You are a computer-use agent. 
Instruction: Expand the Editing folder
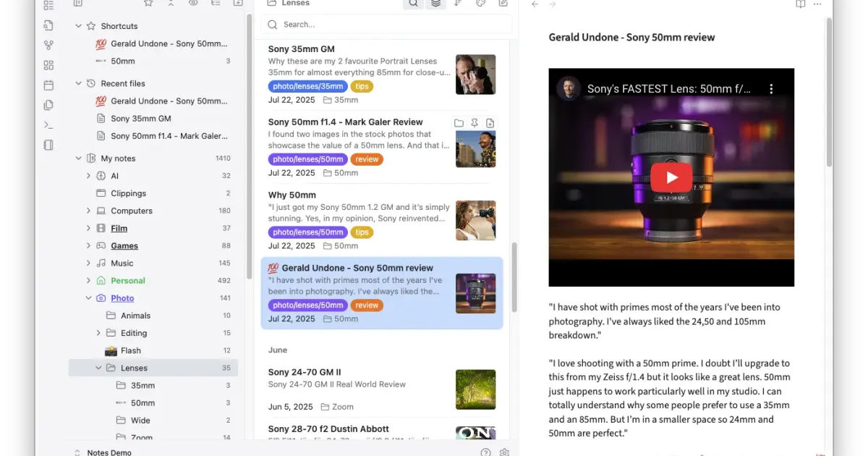click(99, 333)
